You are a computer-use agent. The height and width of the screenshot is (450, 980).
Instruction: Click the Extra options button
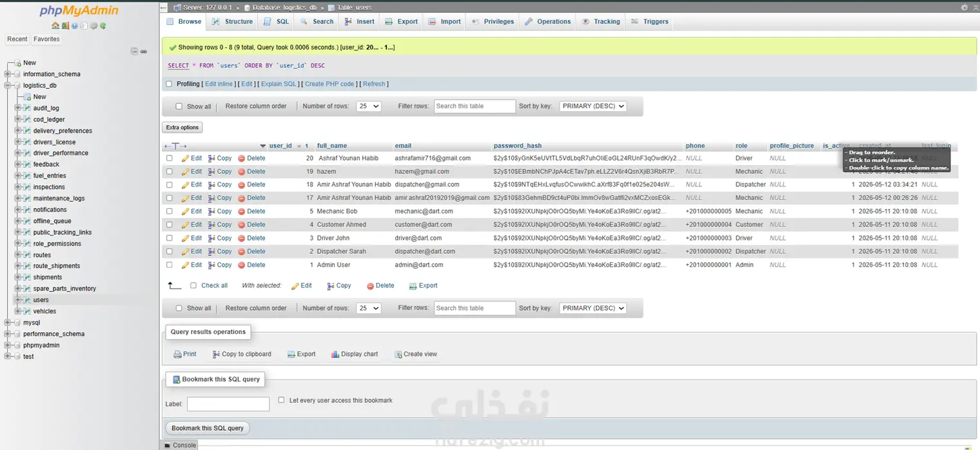[x=182, y=128]
